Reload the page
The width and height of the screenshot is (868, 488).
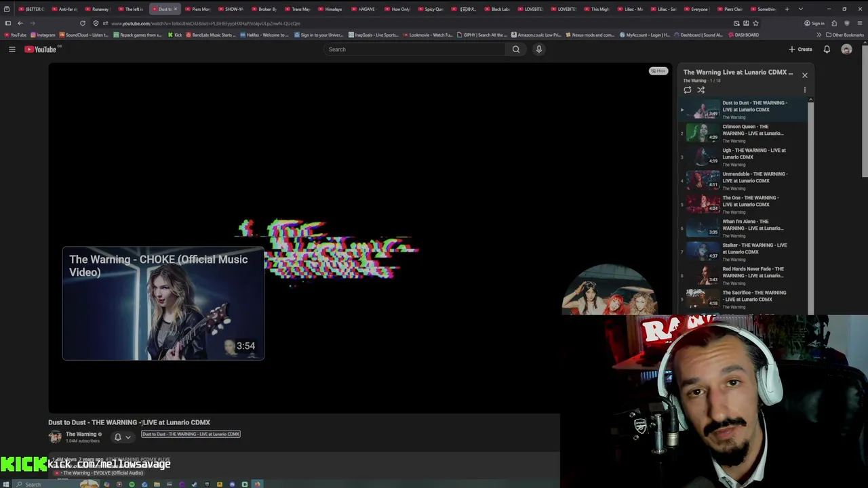[x=83, y=23]
